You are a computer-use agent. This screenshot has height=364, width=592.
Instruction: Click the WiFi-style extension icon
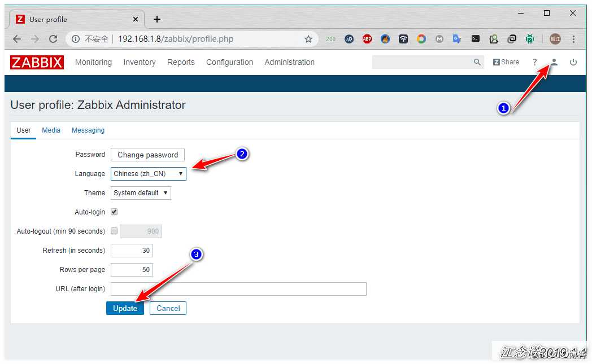coord(403,39)
